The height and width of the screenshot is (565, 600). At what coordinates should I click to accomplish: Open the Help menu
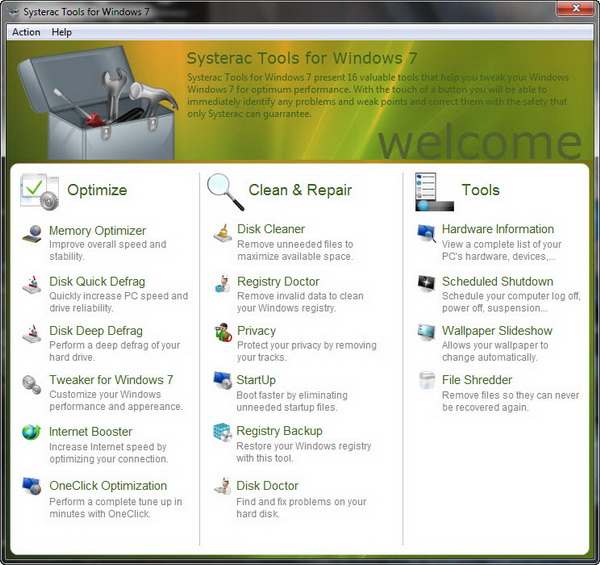coord(62,32)
